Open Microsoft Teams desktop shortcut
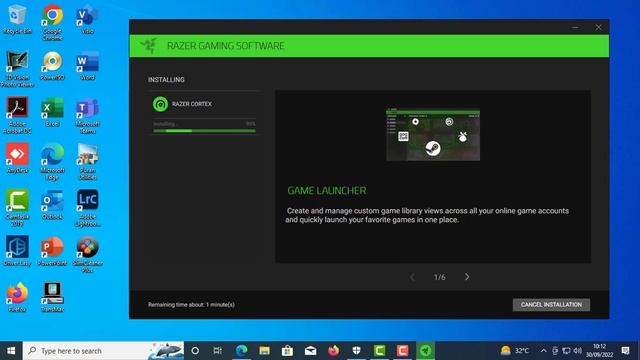The width and height of the screenshot is (640, 360). 87,115
